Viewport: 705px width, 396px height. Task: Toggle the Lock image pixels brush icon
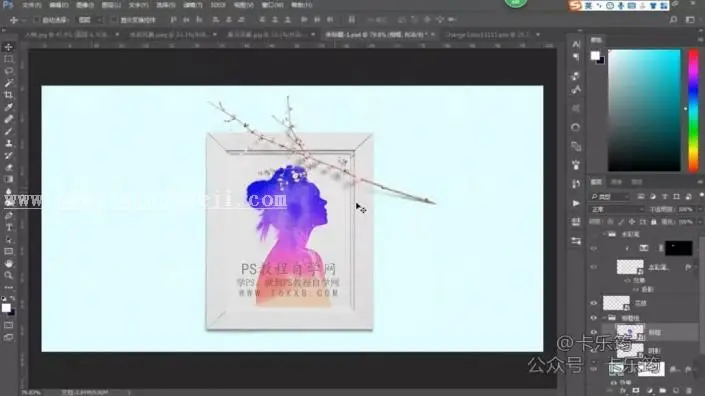tap(621, 222)
